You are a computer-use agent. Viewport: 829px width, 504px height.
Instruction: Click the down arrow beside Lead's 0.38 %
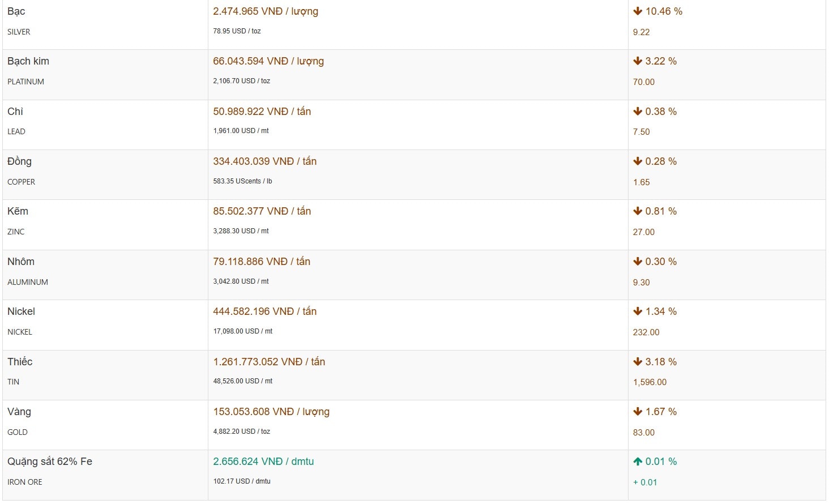(638, 112)
